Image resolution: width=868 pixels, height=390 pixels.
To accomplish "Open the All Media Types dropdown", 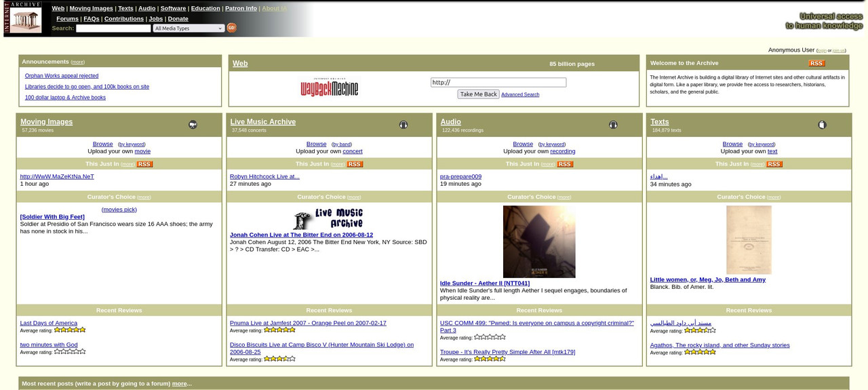I will (189, 28).
